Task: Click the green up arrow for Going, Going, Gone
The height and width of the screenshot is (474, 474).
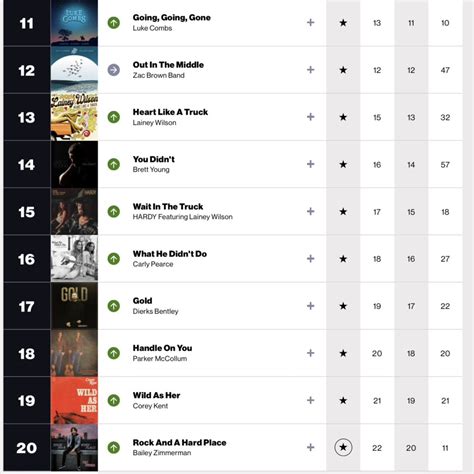Action: click(x=114, y=23)
